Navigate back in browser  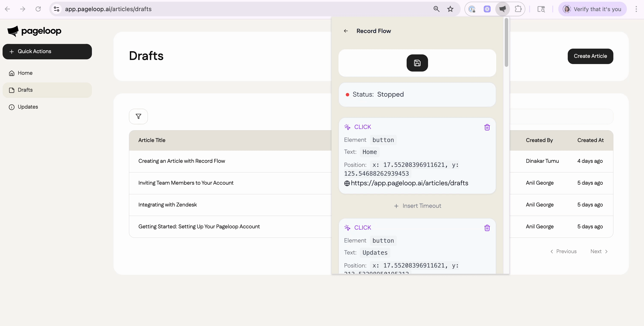click(7, 9)
